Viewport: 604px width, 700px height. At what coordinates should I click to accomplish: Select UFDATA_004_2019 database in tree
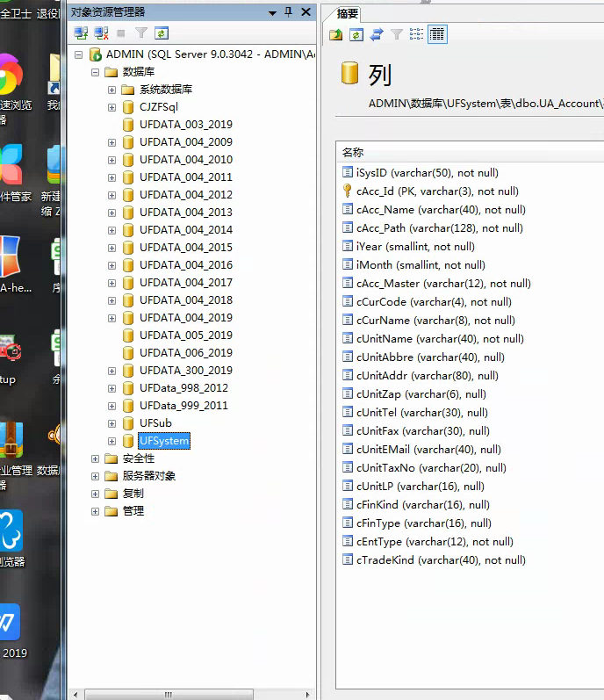tap(186, 318)
